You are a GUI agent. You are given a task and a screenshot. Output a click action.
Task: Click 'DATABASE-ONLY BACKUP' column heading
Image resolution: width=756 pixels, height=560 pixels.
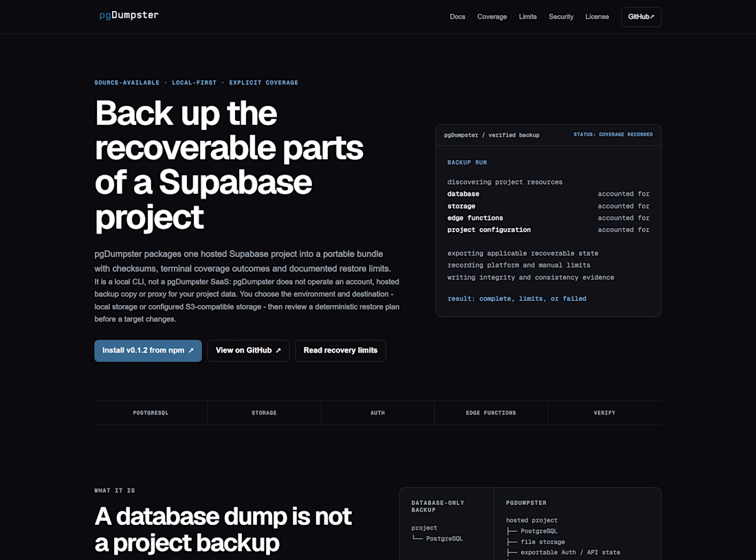click(437, 506)
